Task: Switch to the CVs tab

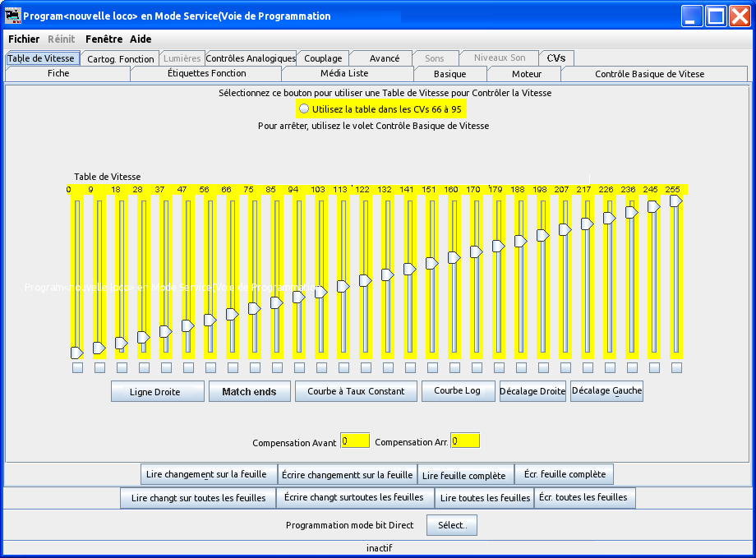Action: 556,58
